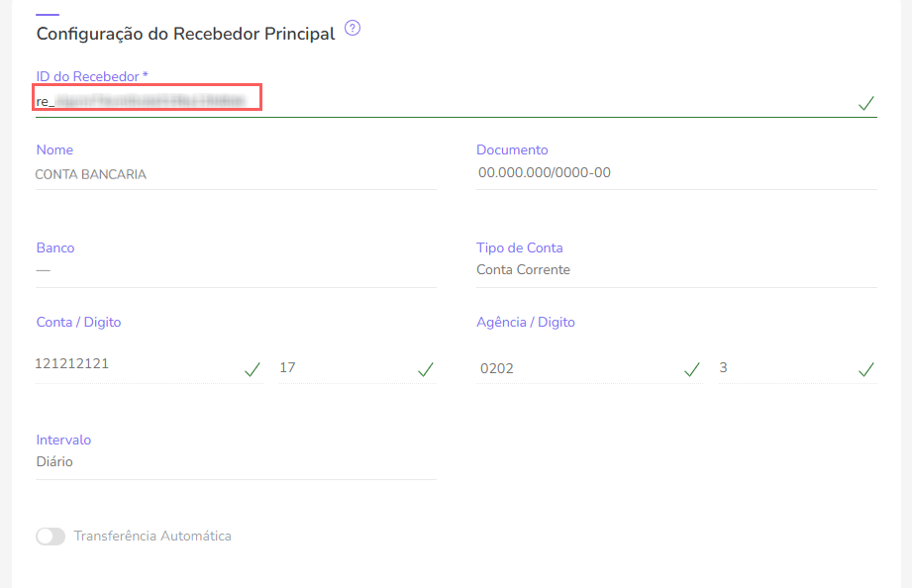Image resolution: width=912 pixels, height=588 pixels.
Task: Click the checkmark next to Agência 0202
Action: [x=692, y=367]
